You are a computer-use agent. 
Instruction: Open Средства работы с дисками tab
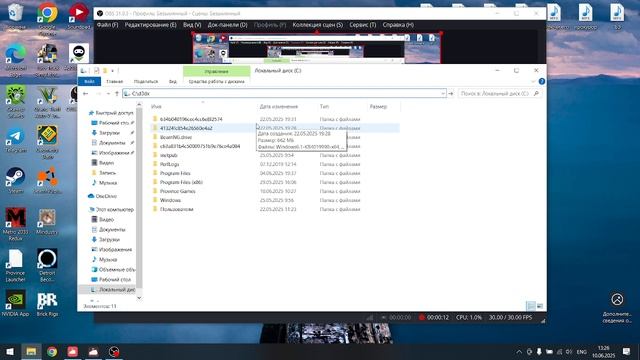[217, 81]
